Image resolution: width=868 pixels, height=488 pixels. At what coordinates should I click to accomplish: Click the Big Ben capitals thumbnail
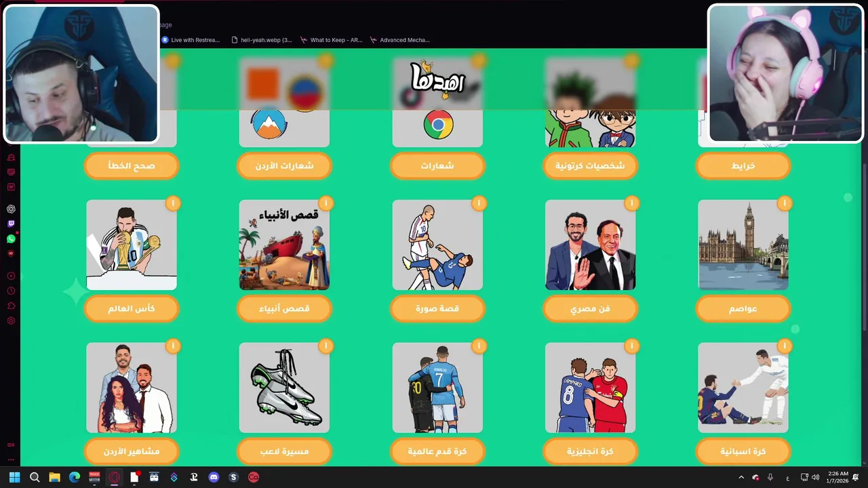tap(743, 245)
